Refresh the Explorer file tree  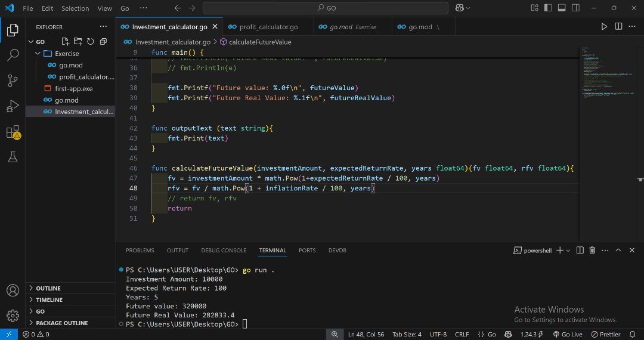(x=91, y=42)
